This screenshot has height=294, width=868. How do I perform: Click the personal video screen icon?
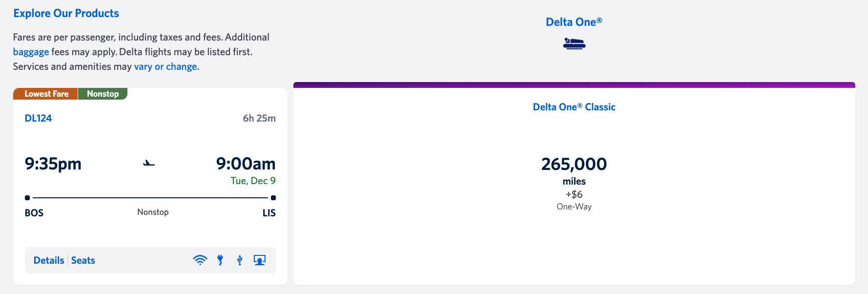coord(260,260)
